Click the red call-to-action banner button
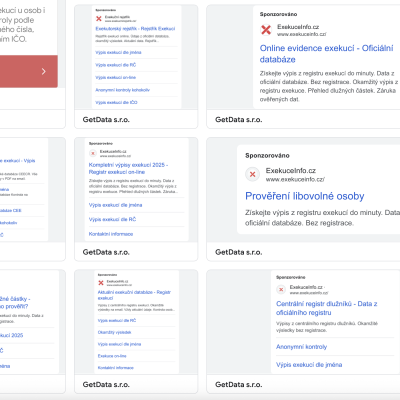The width and height of the screenshot is (400, 400). coord(29,71)
